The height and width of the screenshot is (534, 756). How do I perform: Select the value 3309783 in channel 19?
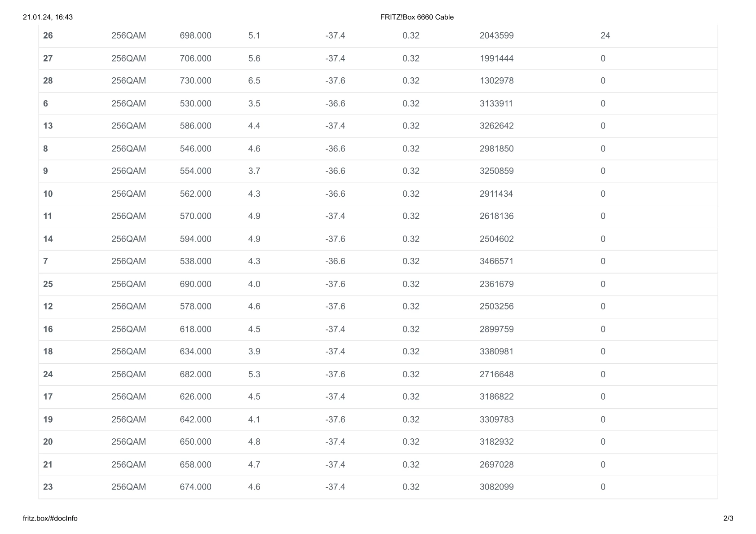pos(496,419)
